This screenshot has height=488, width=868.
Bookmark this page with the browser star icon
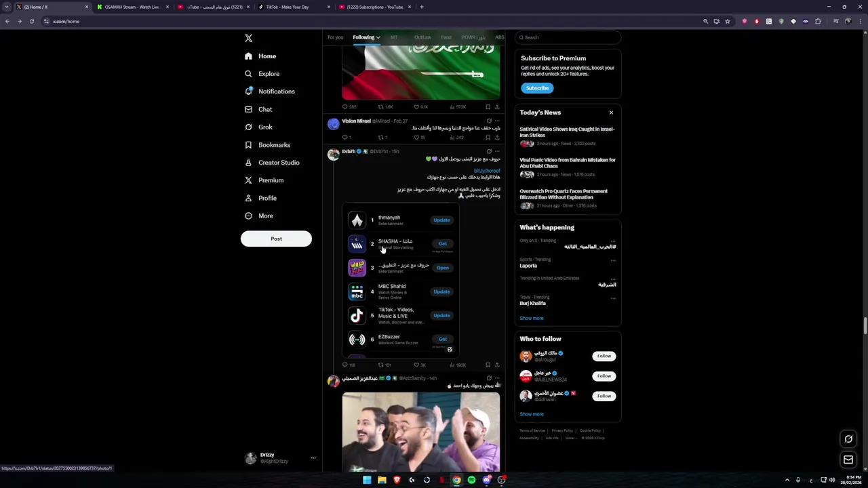728,21
